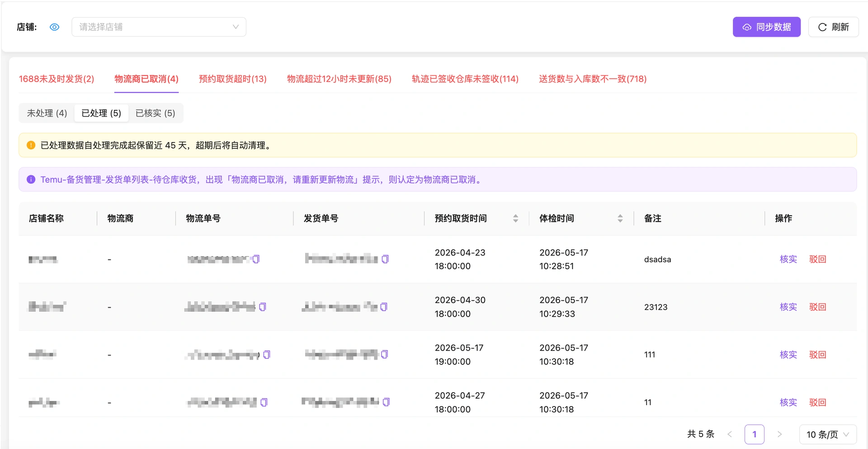Click the 店铺名称 column header
This screenshot has width=868, height=449.
pos(46,219)
